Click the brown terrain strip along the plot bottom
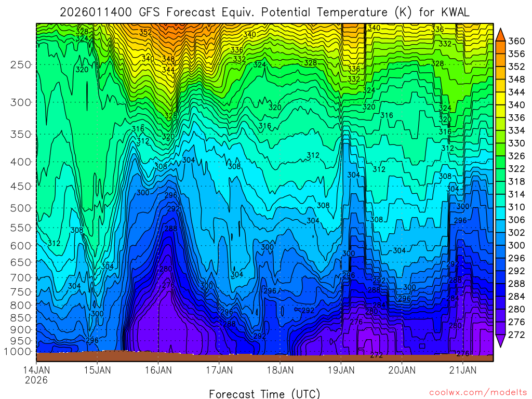532x399 pixels. coord(264,357)
